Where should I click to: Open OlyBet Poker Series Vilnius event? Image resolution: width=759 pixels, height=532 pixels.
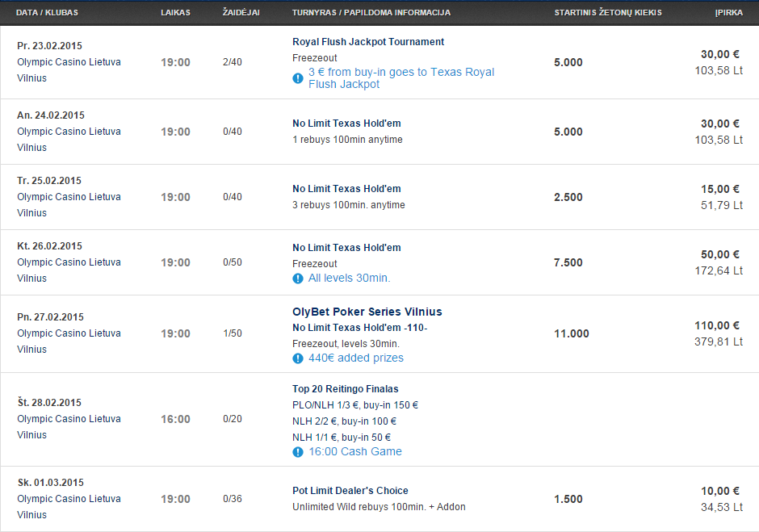pos(367,312)
